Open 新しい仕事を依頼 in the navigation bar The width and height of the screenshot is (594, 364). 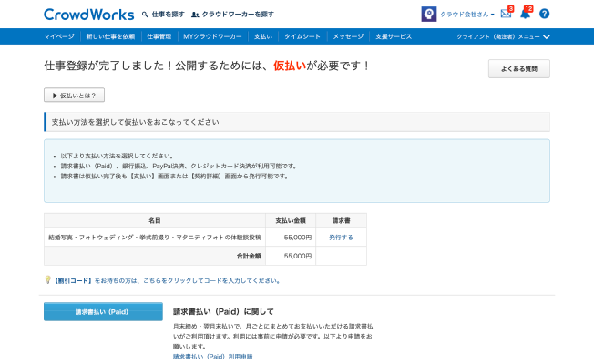click(x=111, y=36)
